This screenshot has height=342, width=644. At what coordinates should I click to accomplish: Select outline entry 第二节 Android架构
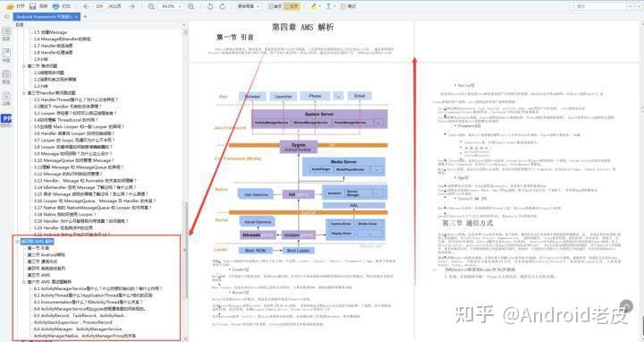[46, 255]
